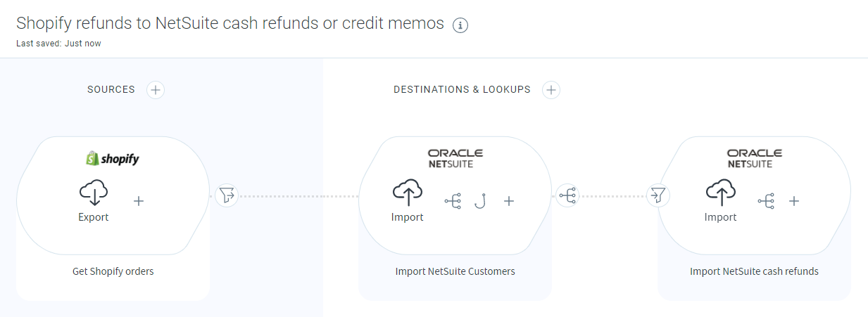Screen dimensions: 868x317
Task: Add a new source with plus button
Action: [156, 90]
